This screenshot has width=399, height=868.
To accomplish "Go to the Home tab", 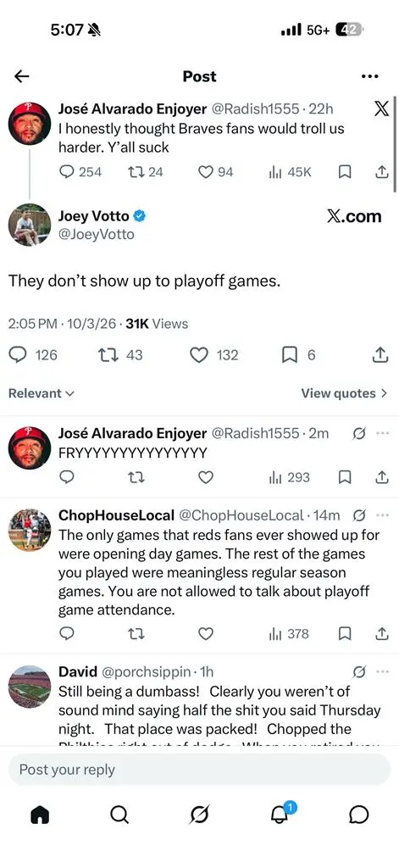I will 39,815.
